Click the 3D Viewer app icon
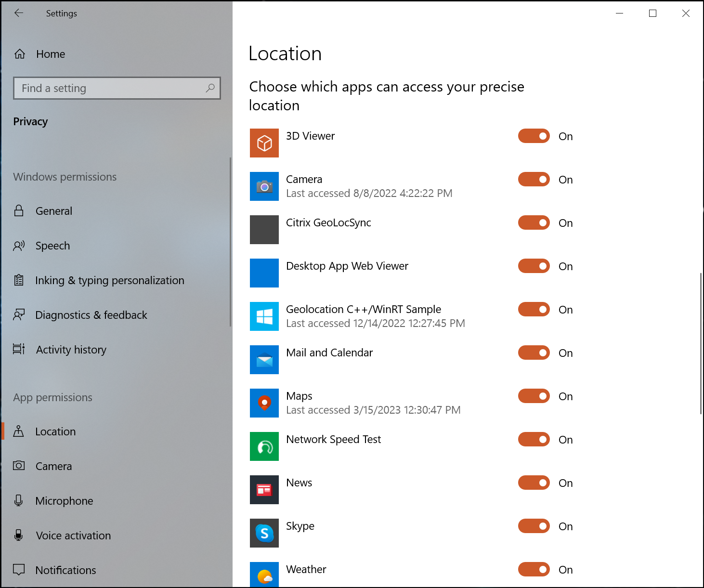This screenshot has height=588, width=704. [264, 143]
